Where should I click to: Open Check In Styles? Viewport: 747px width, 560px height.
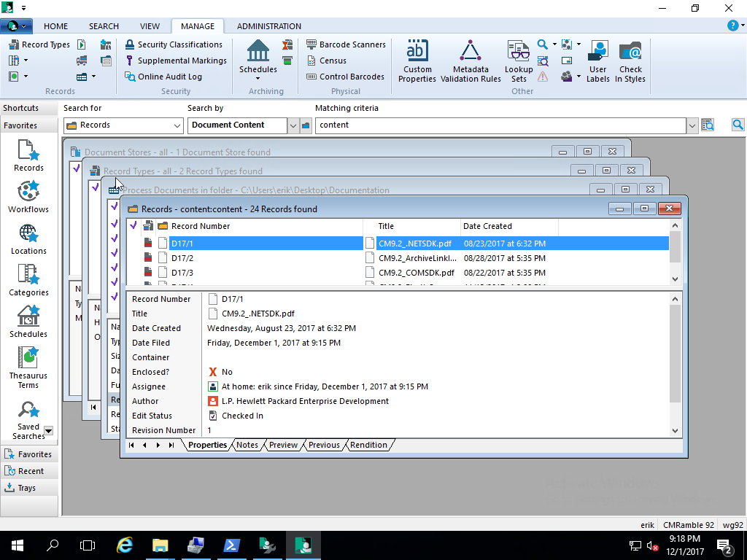(x=630, y=61)
